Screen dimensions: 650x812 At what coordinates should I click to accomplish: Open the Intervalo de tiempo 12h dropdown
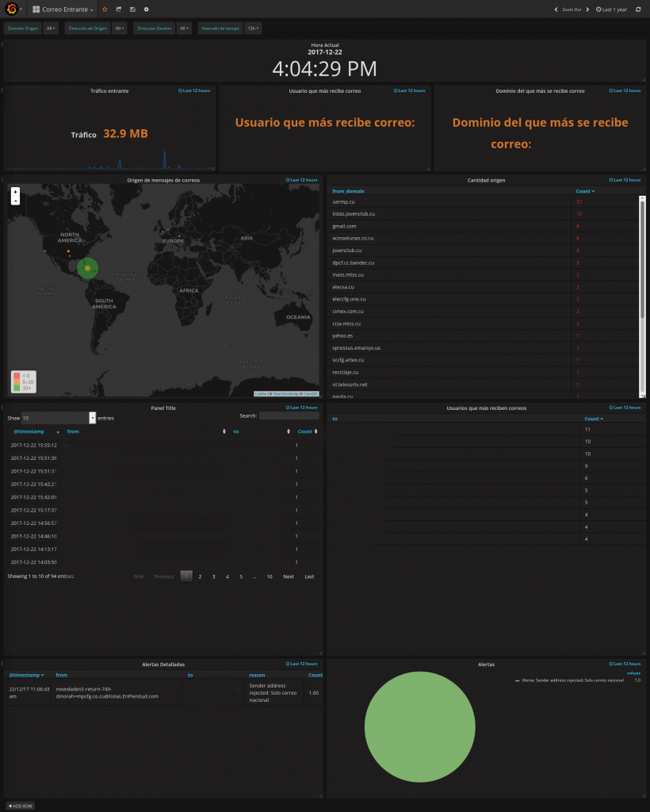pyautogui.click(x=253, y=29)
